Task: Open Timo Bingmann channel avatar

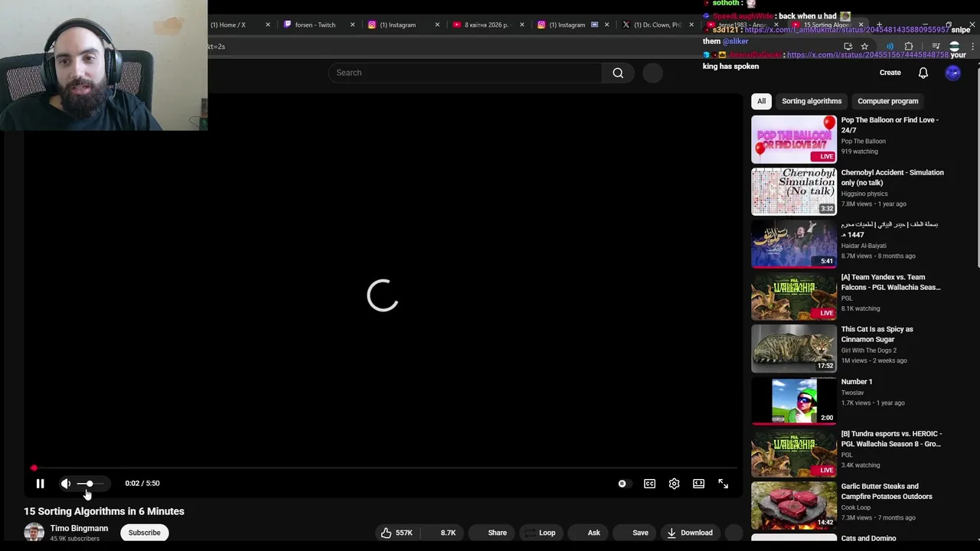Action: pos(34,533)
